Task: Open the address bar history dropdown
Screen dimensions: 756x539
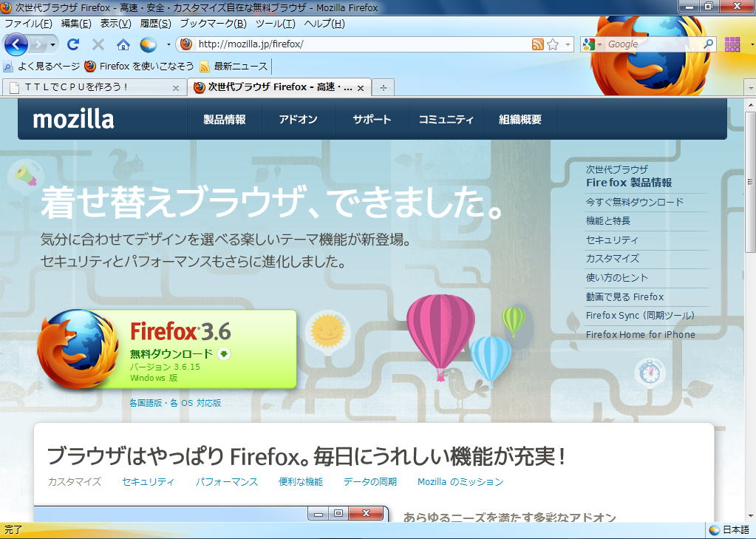Action: [x=568, y=44]
